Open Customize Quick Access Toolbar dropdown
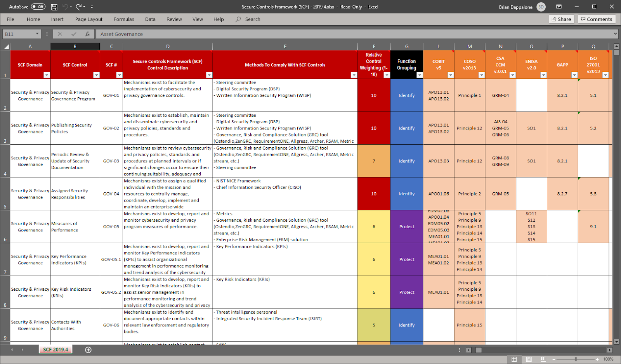This screenshot has width=621, height=364. 92,7
